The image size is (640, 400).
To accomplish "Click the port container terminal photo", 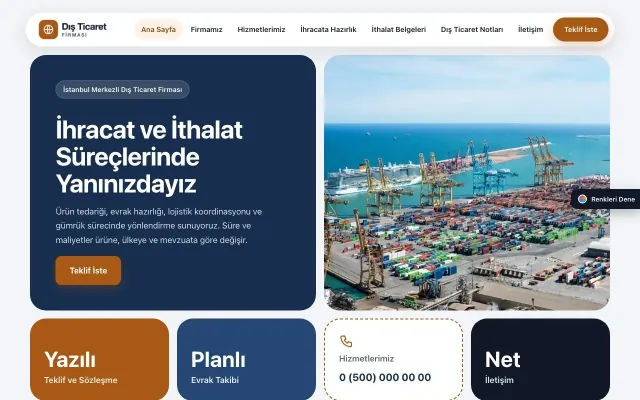I will (467, 183).
